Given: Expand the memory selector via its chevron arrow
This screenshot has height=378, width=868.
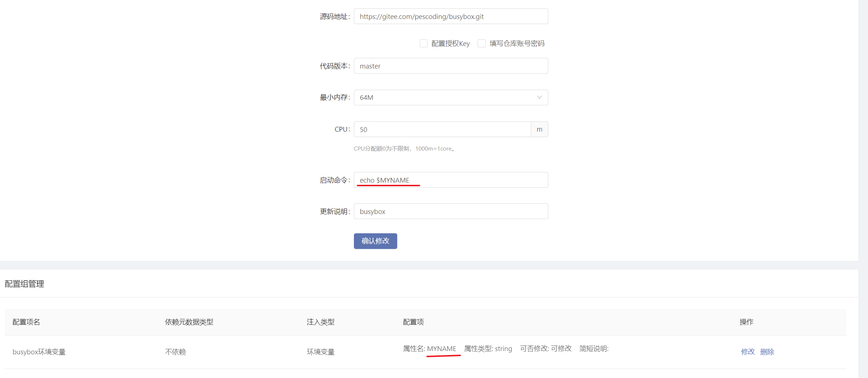Looking at the screenshot, I should click(539, 97).
